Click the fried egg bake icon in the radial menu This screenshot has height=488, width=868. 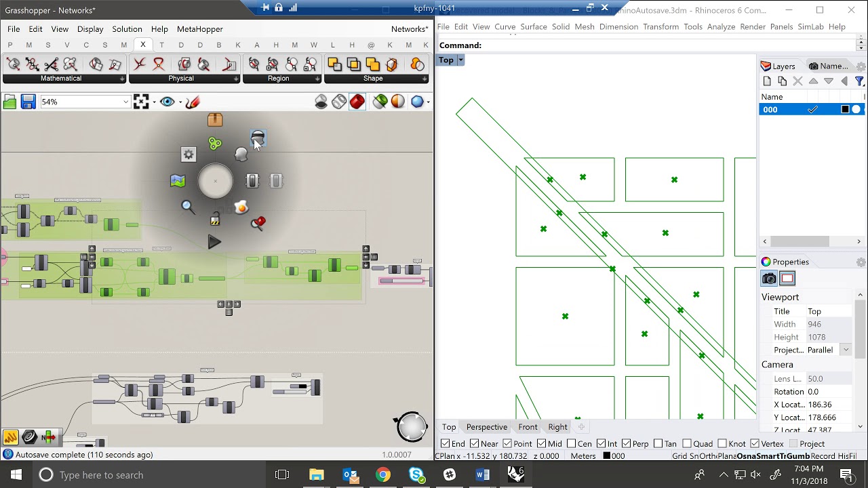[x=241, y=207]
